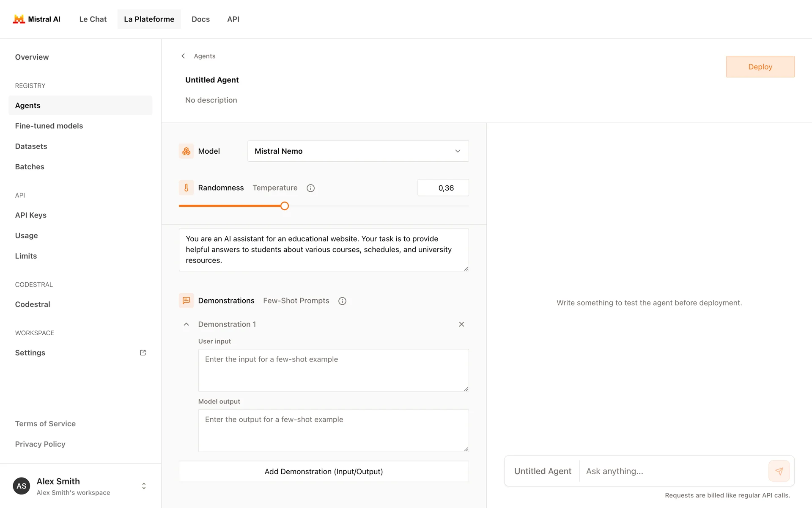Click Add Demonstration (Input/Output) button

(324, 472)
